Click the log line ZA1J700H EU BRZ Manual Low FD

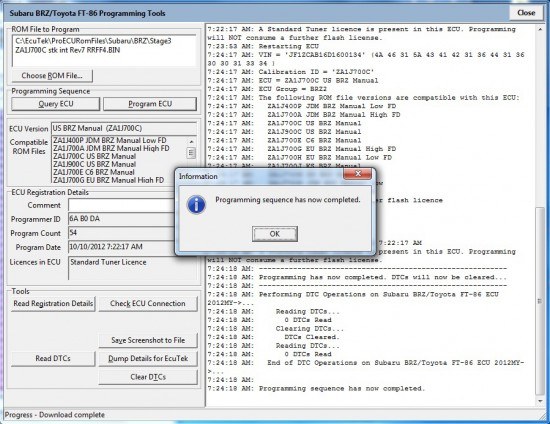(299, 157)
